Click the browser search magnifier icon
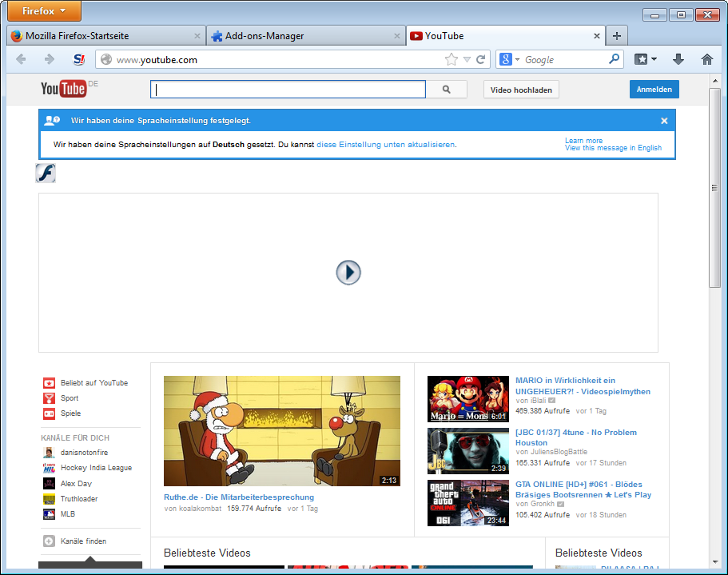 pos(615,59)
